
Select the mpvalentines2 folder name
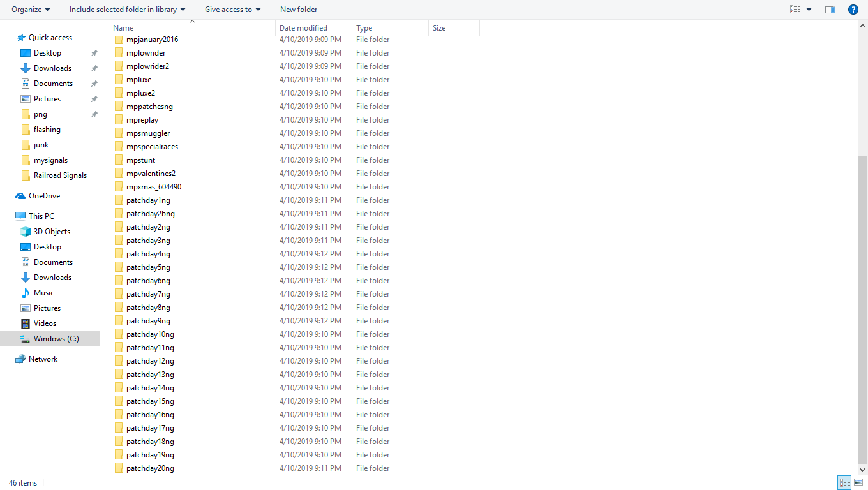[151, 174]
